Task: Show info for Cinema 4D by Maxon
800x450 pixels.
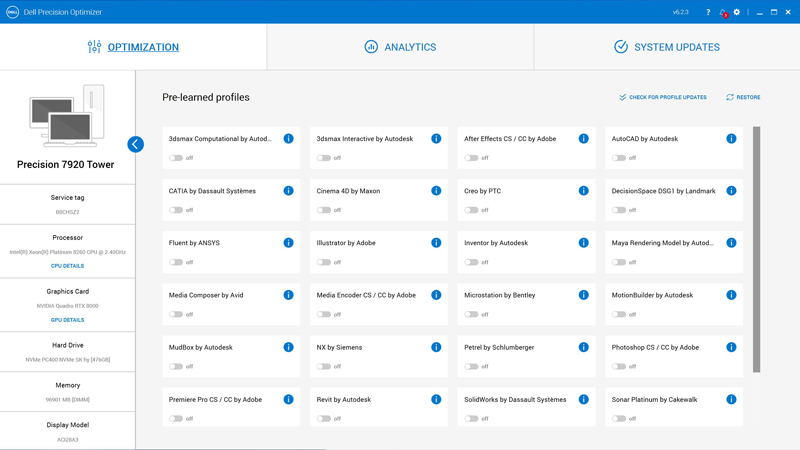Action: pyautogui.click(x=436, y=191)
